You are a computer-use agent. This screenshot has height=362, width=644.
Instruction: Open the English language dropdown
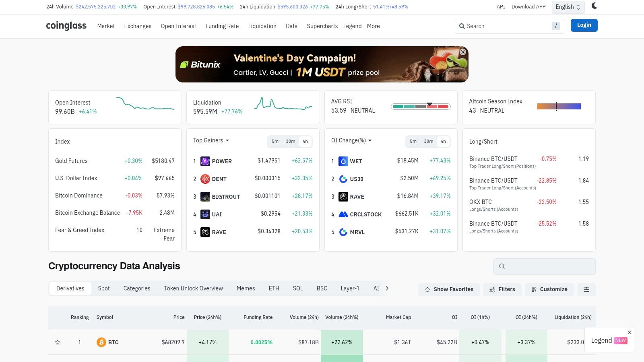(568, 7)
